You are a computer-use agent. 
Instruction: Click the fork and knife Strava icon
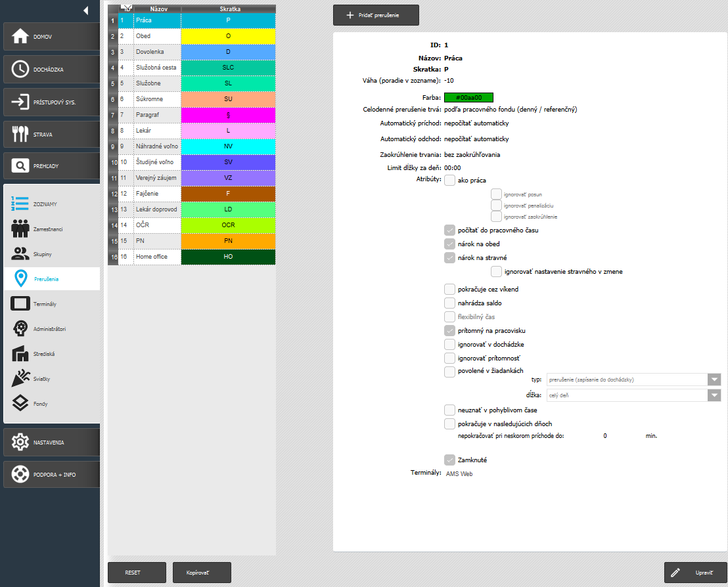point(20,134)
